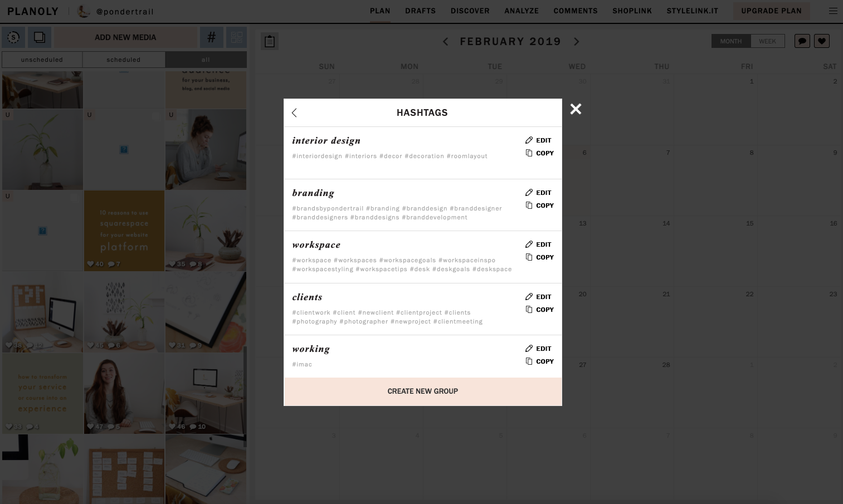Viewport: 843px width, 504px height.
Task: Click the stories circle icon
Action: pyautogui.click(x=13, y=37)
